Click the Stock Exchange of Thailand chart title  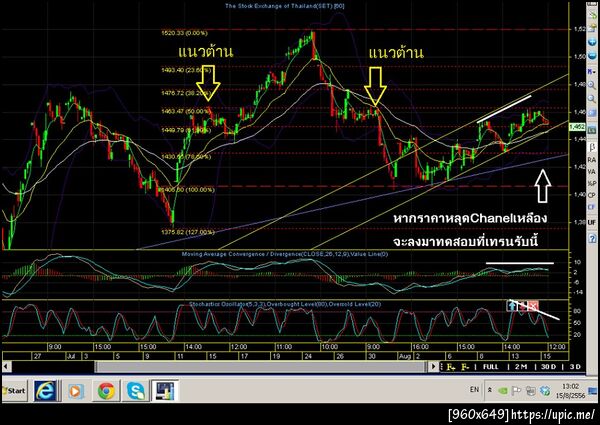click(285, 6)
